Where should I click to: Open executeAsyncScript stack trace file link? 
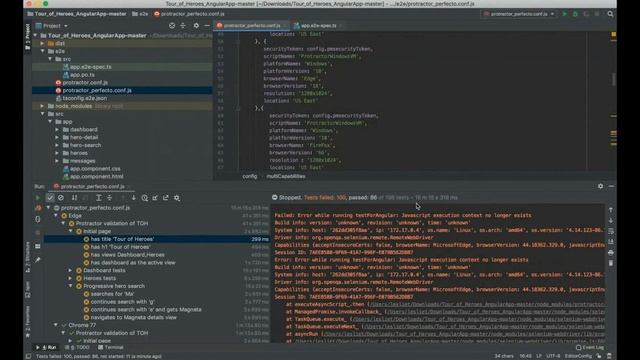point(486,304)
